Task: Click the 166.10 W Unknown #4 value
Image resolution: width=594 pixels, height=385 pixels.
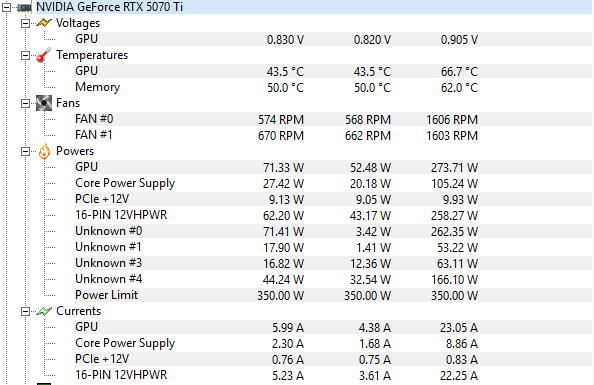Action: pos(455,279)
